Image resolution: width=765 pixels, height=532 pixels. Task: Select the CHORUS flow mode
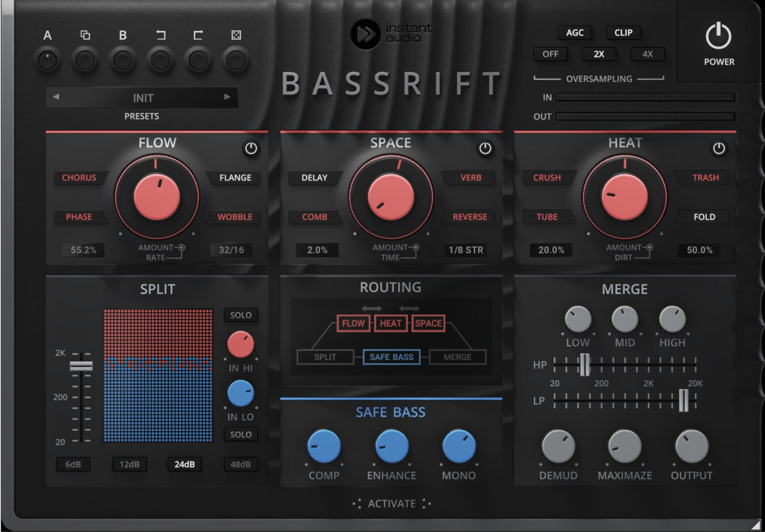(79, 178)
